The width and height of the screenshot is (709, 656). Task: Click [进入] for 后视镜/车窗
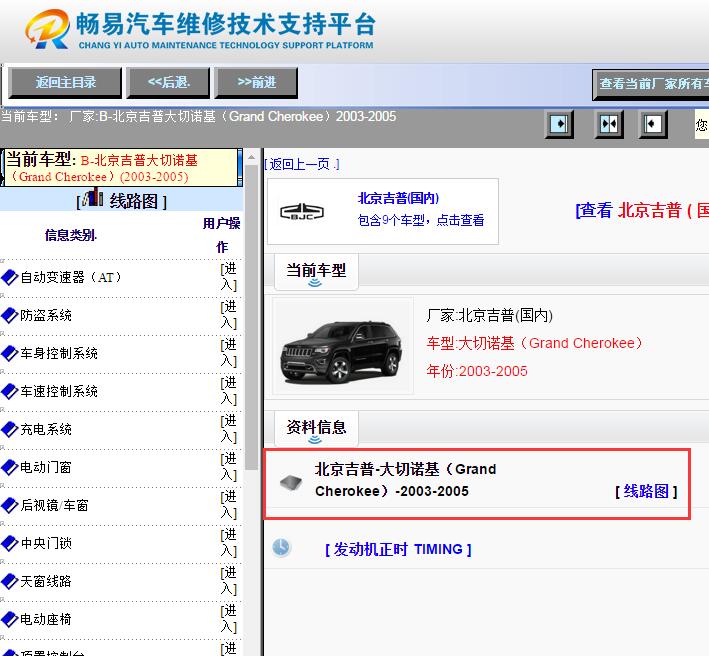click(228, 505)
